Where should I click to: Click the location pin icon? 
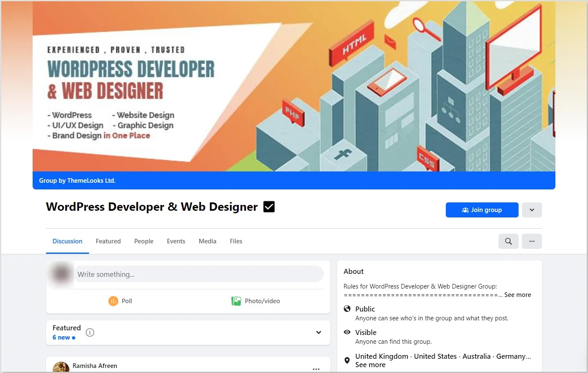[347, 360]
